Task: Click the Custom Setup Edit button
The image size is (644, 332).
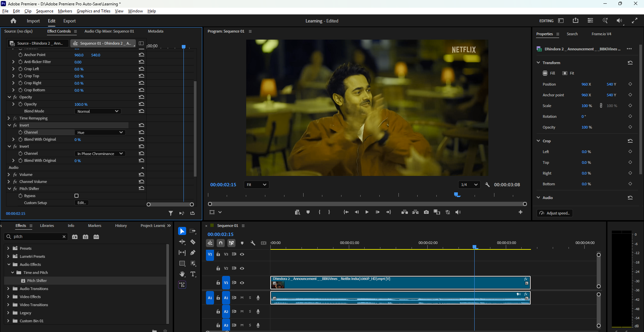Action: (82, 203)
